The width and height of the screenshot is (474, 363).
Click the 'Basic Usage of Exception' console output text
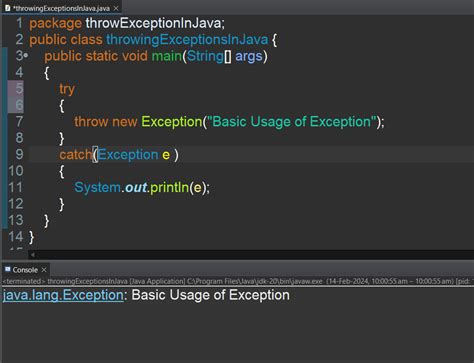coord(211,295)
